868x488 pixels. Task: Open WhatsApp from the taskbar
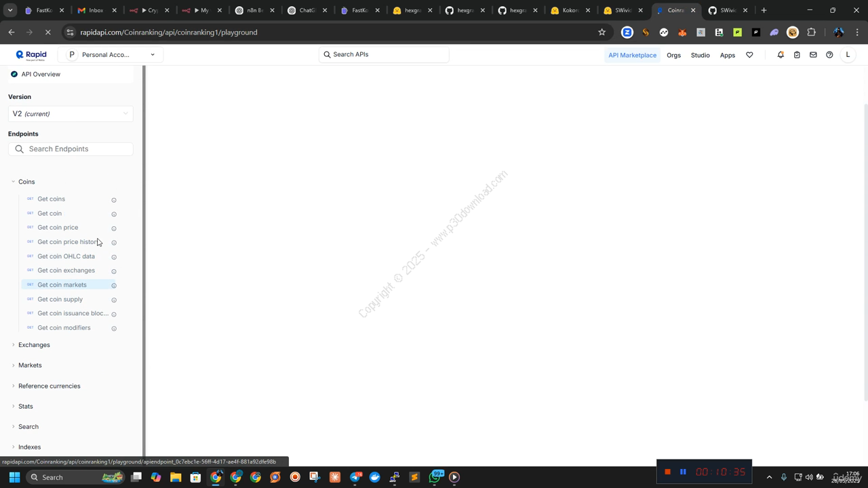coord(435,477)
